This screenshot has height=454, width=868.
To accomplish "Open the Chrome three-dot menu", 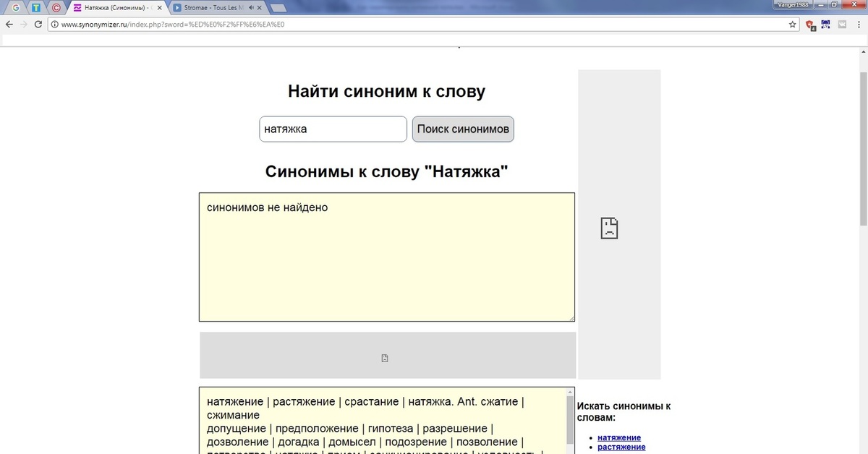I will 859,24.
